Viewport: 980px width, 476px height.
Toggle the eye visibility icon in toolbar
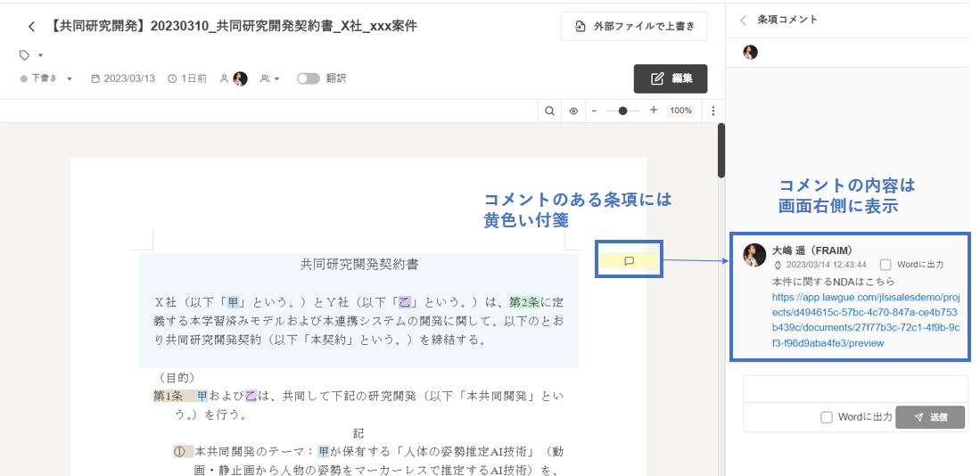(573, 111)
